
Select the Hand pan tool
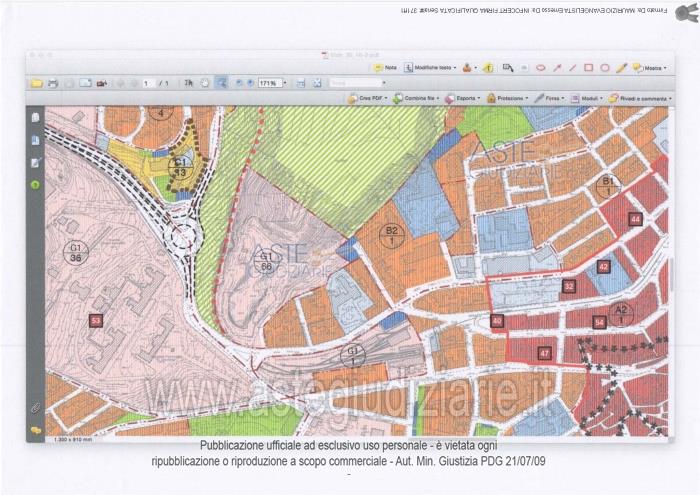click(x=205, y=83)
